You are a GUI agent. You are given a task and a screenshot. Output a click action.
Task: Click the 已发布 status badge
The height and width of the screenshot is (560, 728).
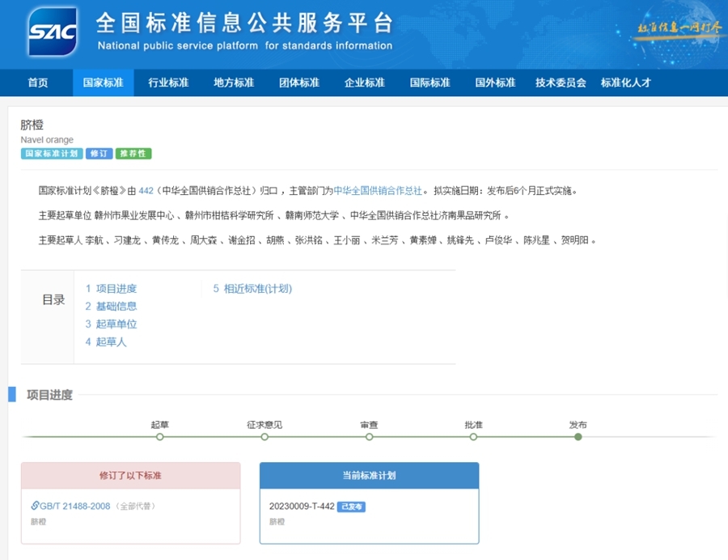click(352, 507)
